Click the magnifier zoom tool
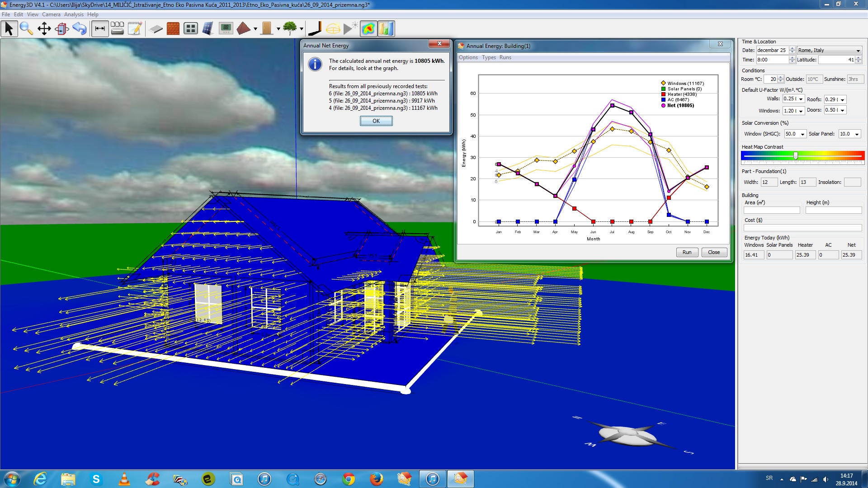Viewport: 868px width, 488px height. pos(26,29)
